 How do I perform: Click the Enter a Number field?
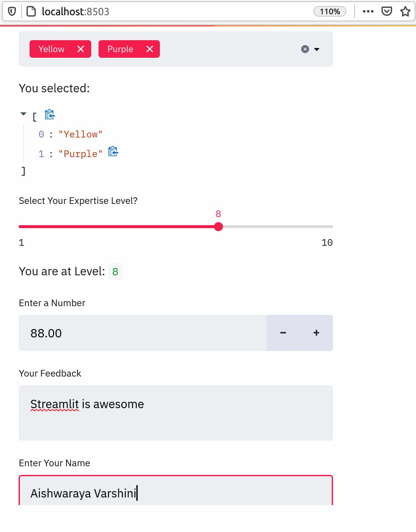(x=143, y=333)
